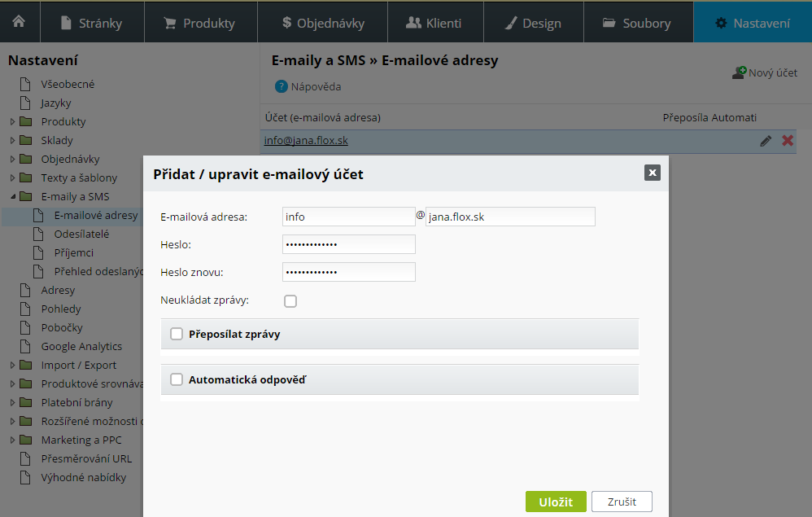Close the dialog with the X icon

(x=652, y=173)
